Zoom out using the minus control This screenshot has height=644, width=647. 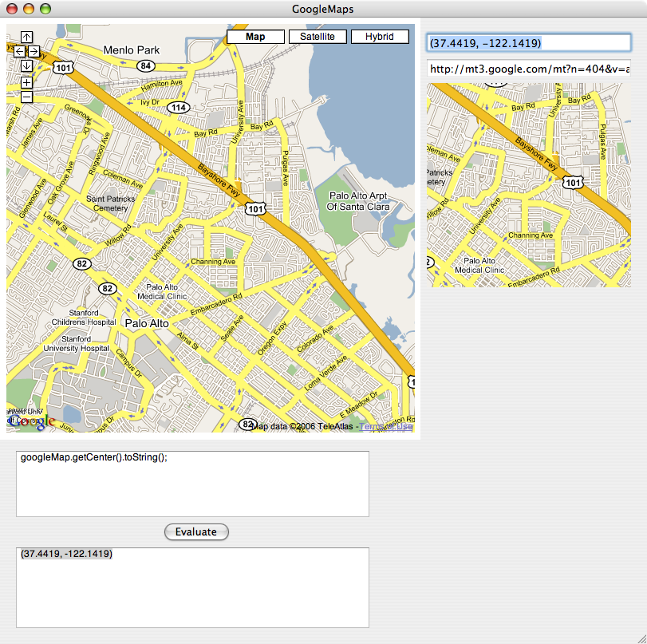pyautogui.click(x=27, y=97)
